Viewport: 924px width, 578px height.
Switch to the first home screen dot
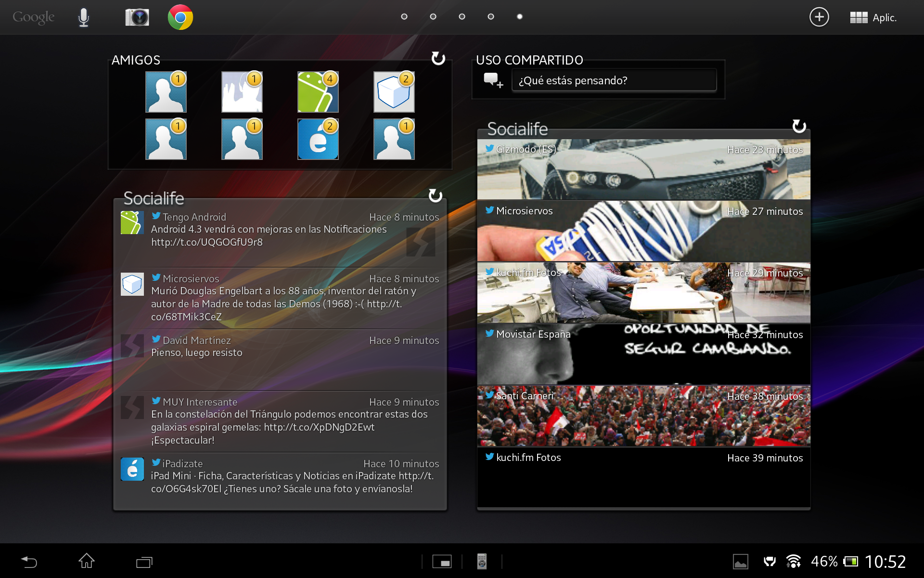(404, 16)
